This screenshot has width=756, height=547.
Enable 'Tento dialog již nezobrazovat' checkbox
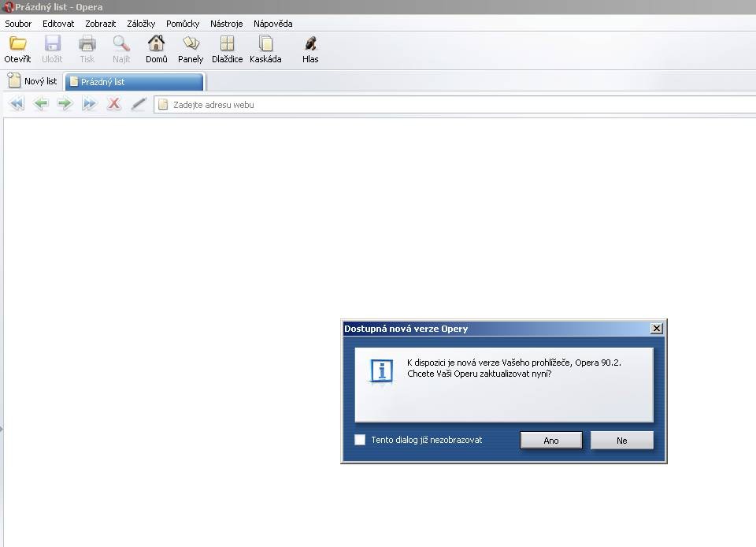360,440
